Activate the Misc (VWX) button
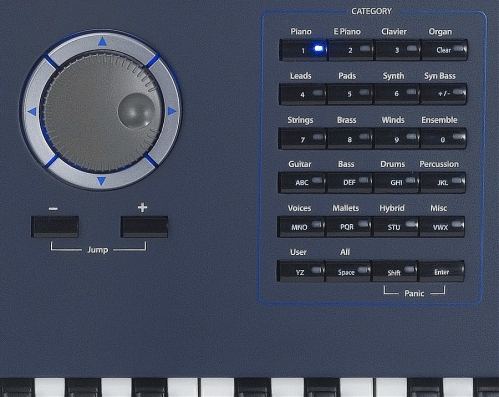Image resolution: width=499 pixels, height=397 pixels. point(442,227)
